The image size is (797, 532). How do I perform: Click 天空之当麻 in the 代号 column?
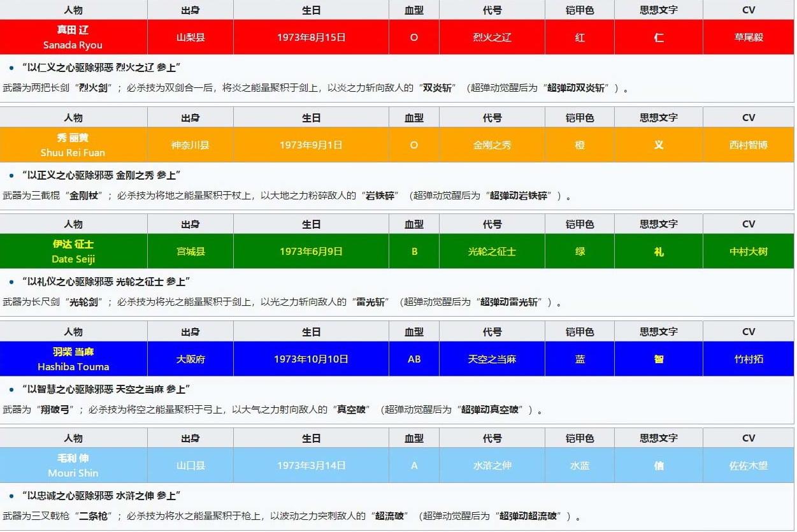tap(492, 359)
